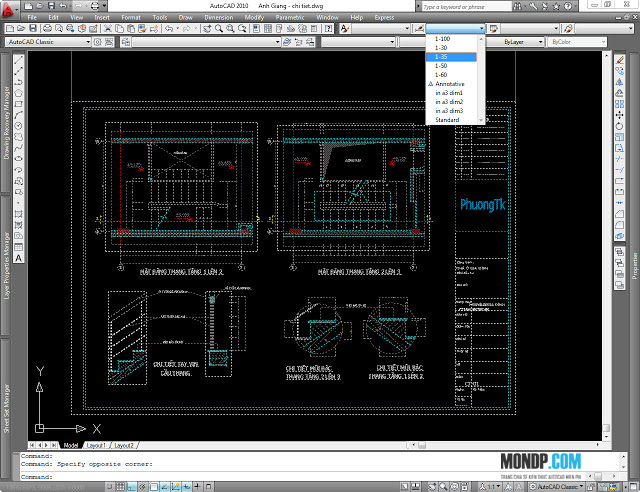This screenshot has width=640, height=492.
Task: Choose the 1-50 dimension style
Action: (451, 66)
